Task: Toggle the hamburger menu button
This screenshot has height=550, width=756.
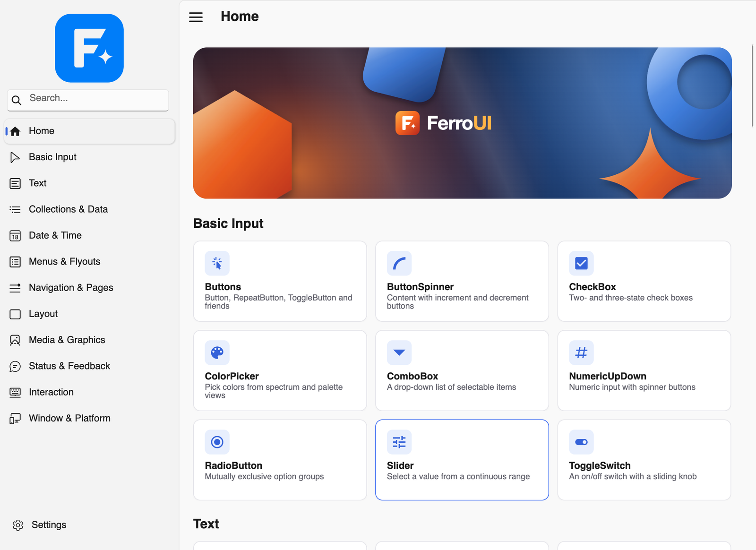Action: (196, 17)
